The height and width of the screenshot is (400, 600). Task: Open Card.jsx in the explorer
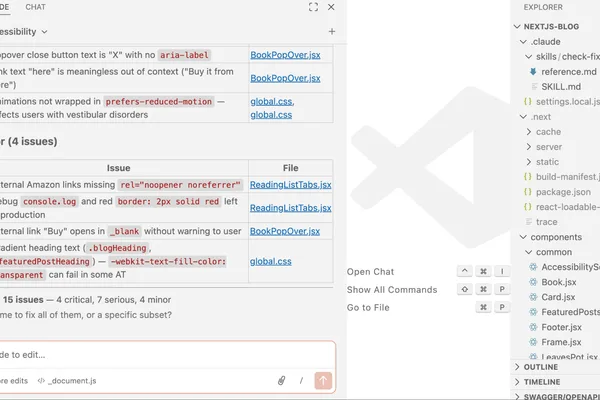pos(558,297)
